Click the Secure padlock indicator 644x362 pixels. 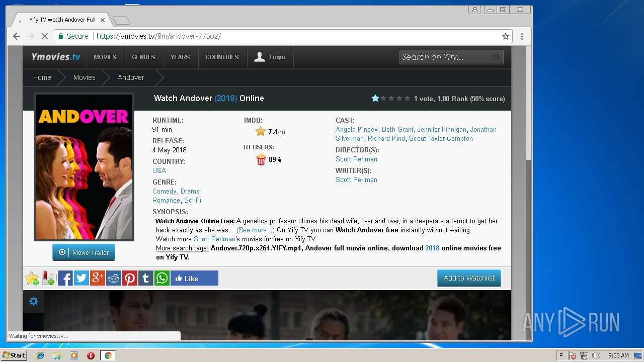[73, 36]
